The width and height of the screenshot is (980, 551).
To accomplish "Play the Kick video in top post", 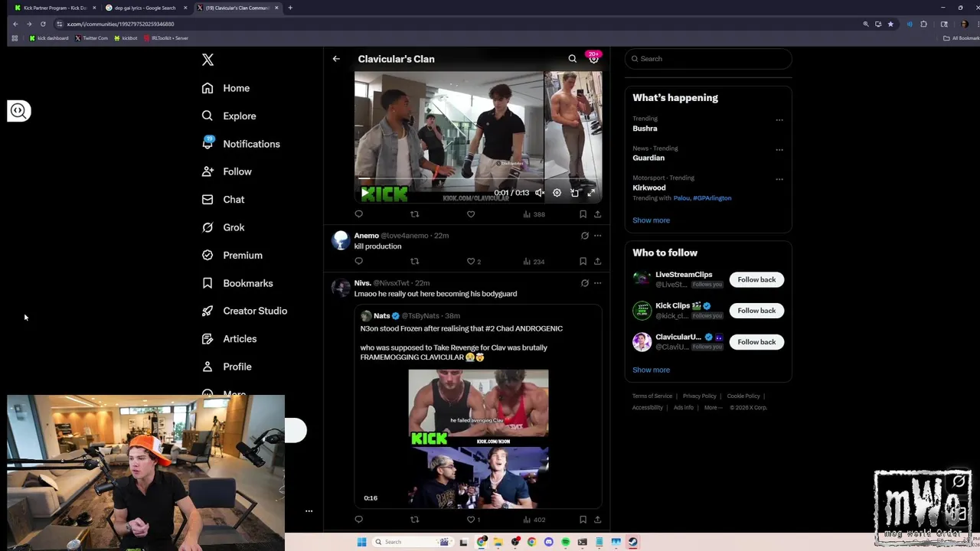I will tap(364, 193).
